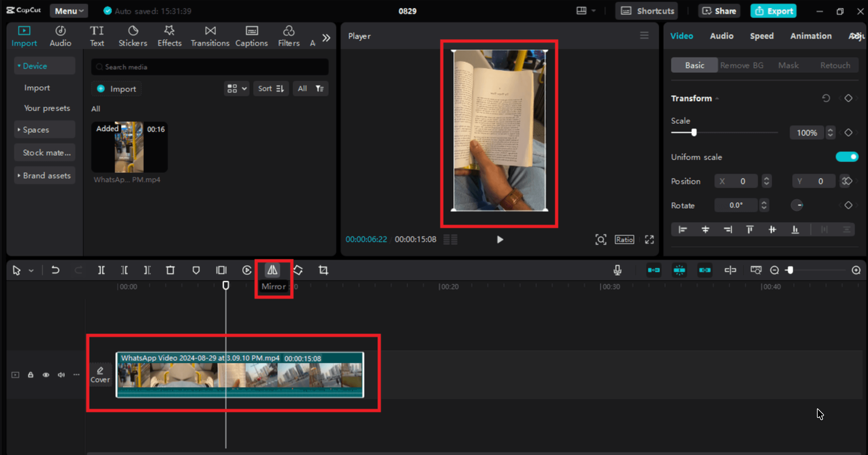Switch to the Speed tab
The height and width of the screenshot is (455, 868).
(x=761, y=36)
